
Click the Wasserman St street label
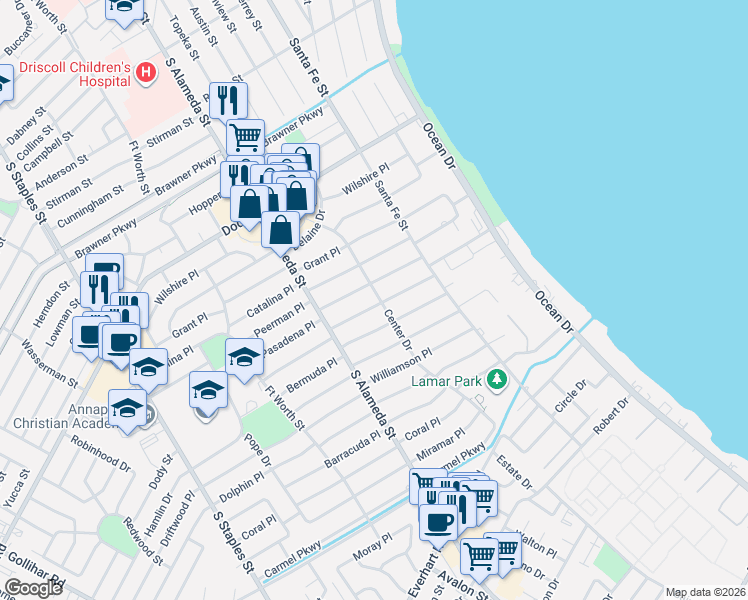pyautogui.click(x=49, y=363)
